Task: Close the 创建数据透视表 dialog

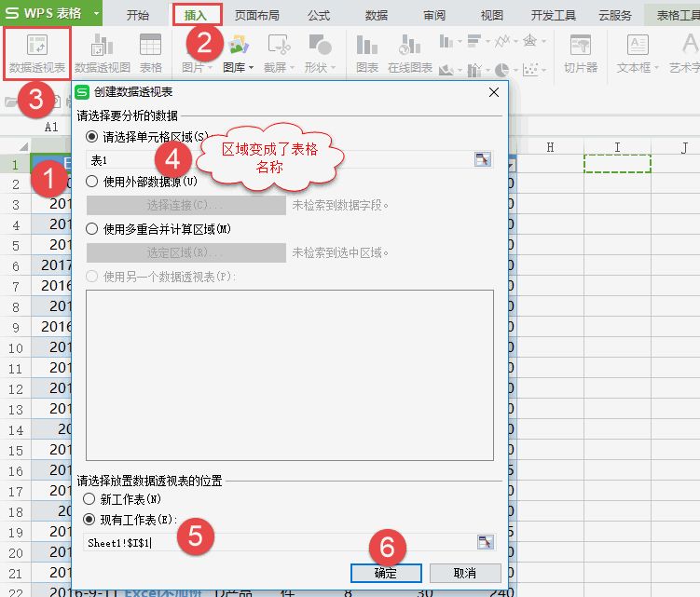Action: (x=494, y=92)
